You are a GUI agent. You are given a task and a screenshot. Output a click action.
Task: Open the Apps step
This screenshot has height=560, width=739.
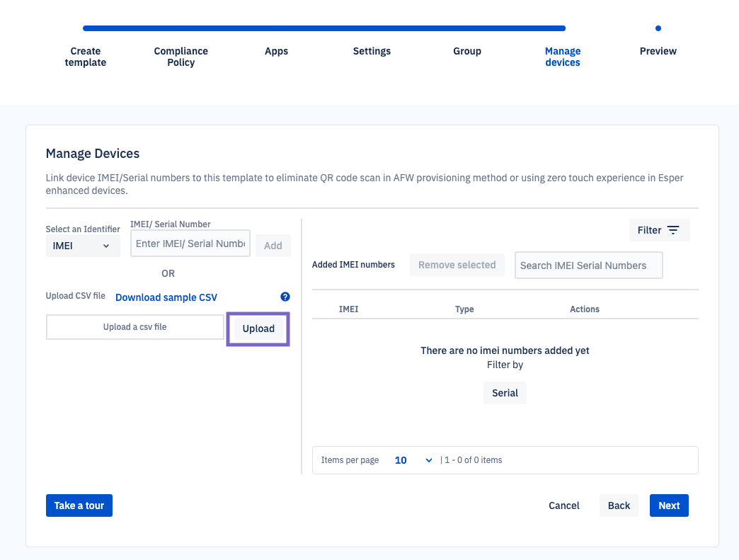276,51
